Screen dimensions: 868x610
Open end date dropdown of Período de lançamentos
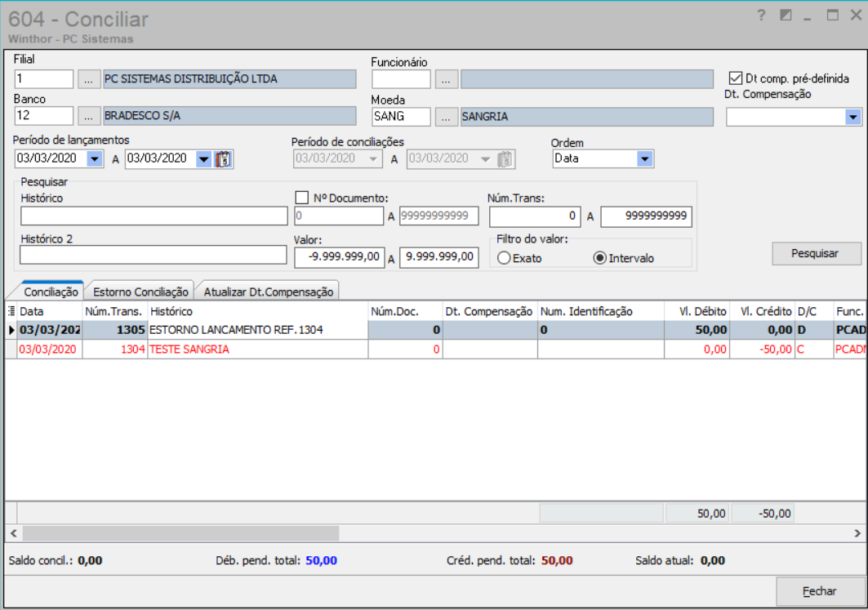(x=203, y=159)
